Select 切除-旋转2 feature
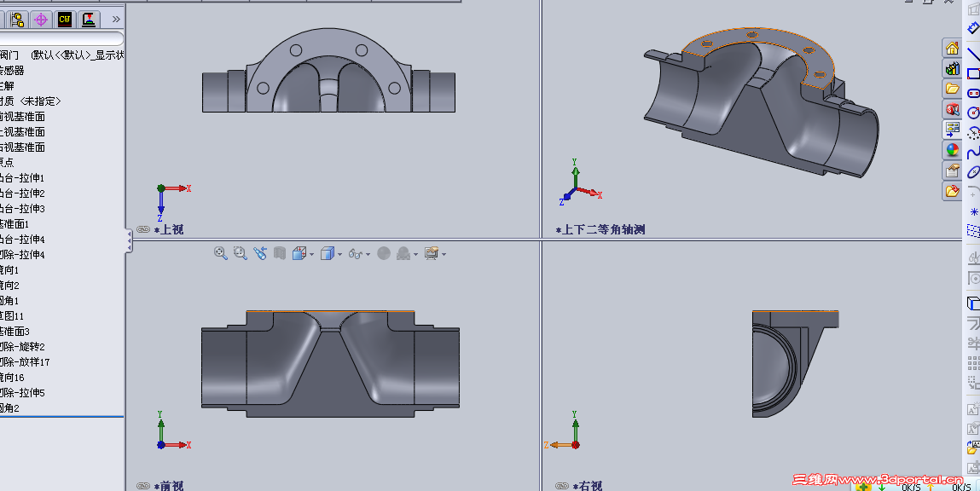 (22, 346)
